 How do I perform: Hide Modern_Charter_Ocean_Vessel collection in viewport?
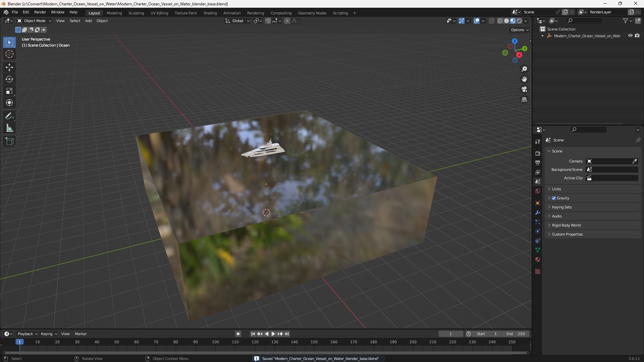[630, 36]
